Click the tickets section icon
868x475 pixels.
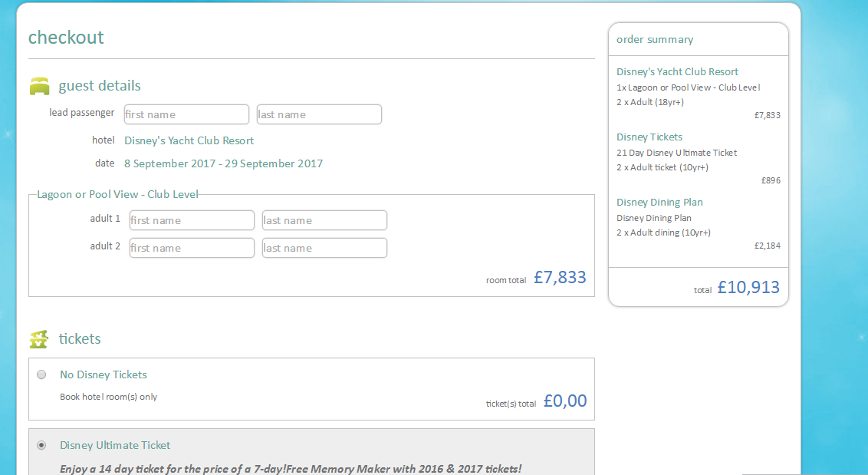[x=39, y=339]
